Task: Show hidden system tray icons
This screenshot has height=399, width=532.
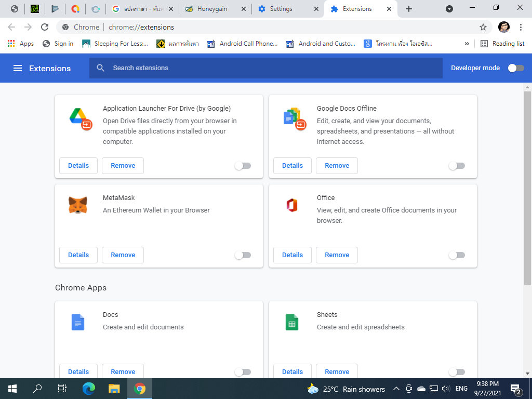Action: point(396,389)
